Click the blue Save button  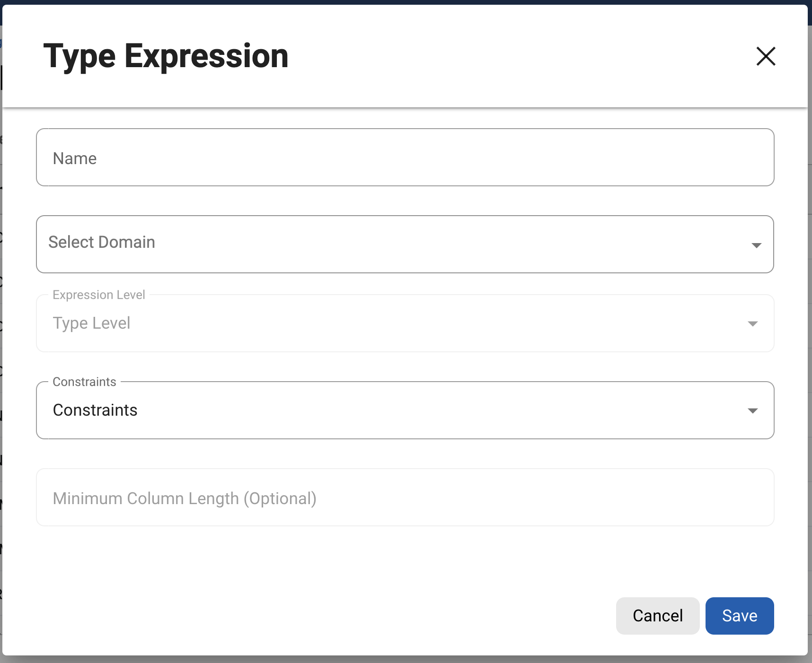(739, 616)
